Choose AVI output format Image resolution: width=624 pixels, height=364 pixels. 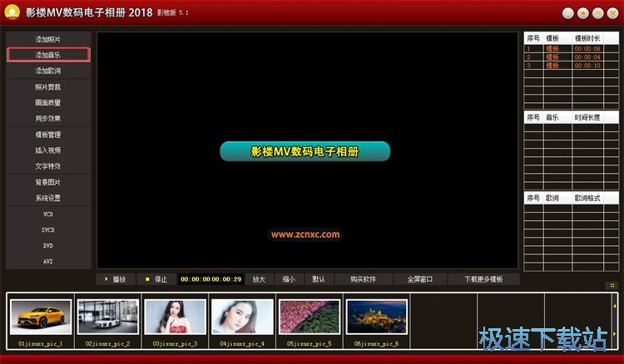pyautogui.click(x=48, y=262)
